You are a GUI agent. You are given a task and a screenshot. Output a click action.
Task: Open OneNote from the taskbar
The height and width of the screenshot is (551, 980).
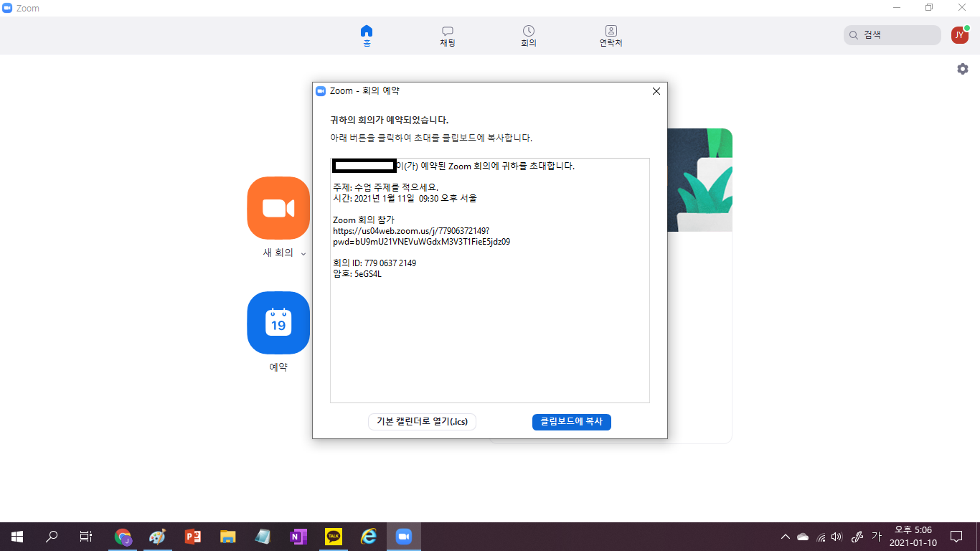tap(298, 536)
